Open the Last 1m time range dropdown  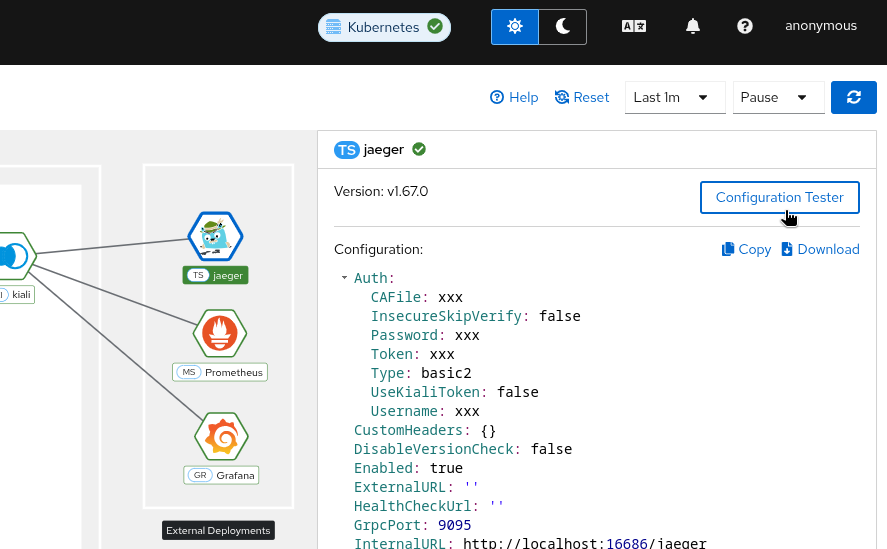(675, 97)
